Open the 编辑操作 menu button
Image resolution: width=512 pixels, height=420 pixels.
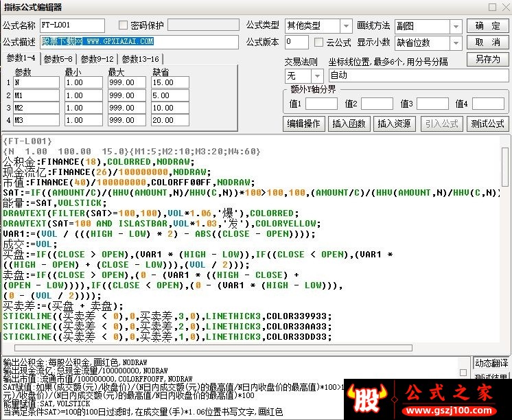point(303,124)
